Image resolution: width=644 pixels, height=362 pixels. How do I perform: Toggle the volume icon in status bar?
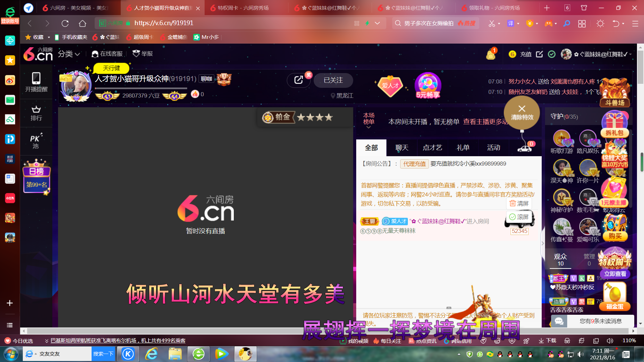pyautogui.click(x=610, y=341)
